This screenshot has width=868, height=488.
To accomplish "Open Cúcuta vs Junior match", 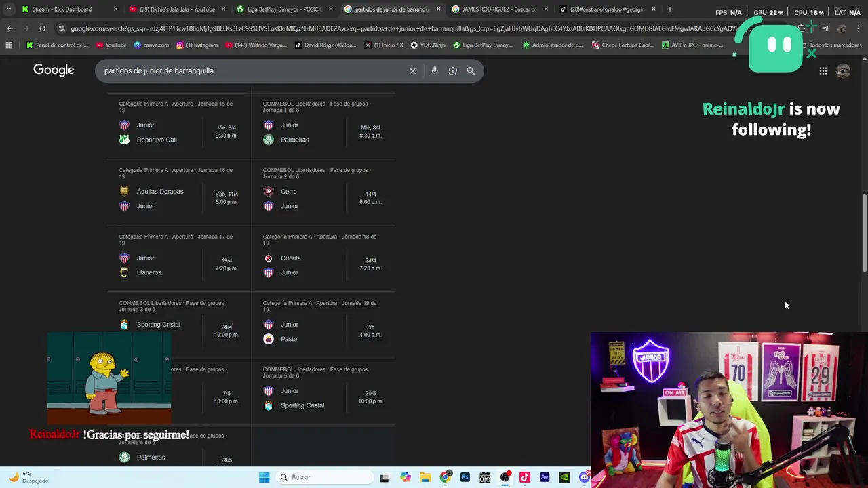I will coord(323,260).
